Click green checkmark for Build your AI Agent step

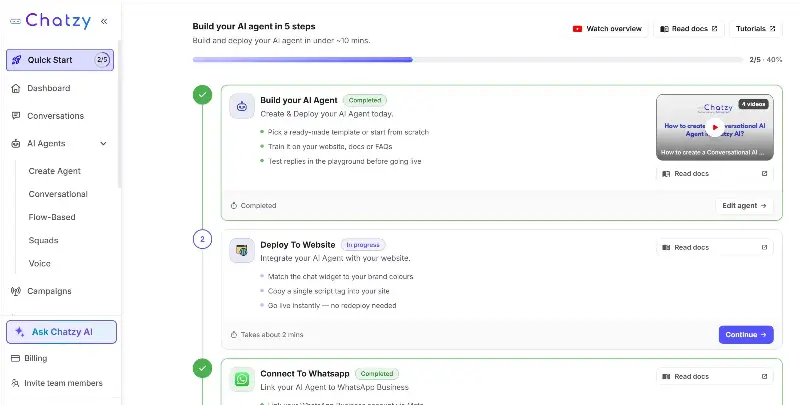tap(203, 95)
